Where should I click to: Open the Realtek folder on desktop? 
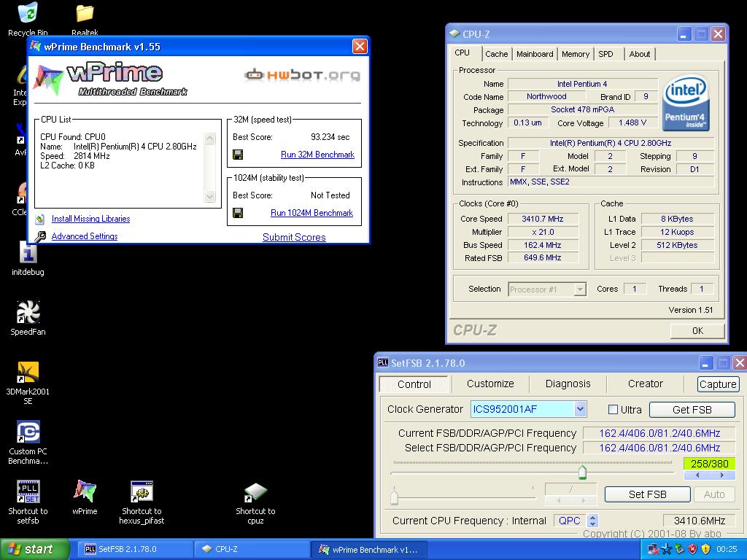point(85,18)
